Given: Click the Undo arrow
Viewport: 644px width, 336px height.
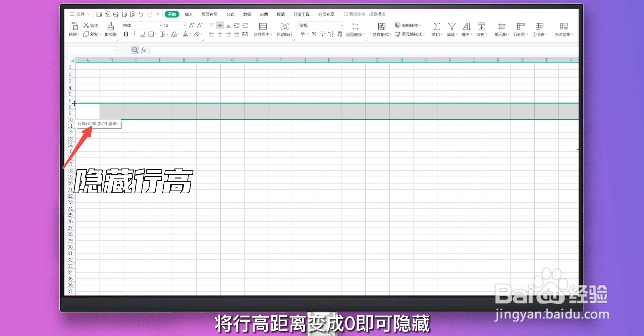Looking at the screenshot, I should tap(141, 14).
